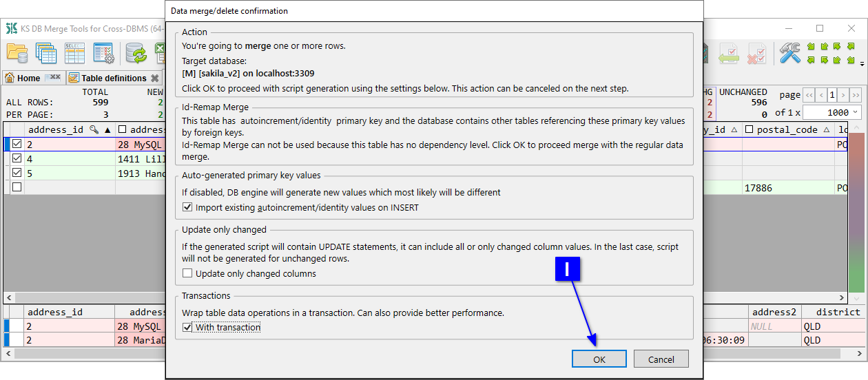Click the merge rows left arrow icon
This screenshot has width=868, height=380.
point(729,52)
